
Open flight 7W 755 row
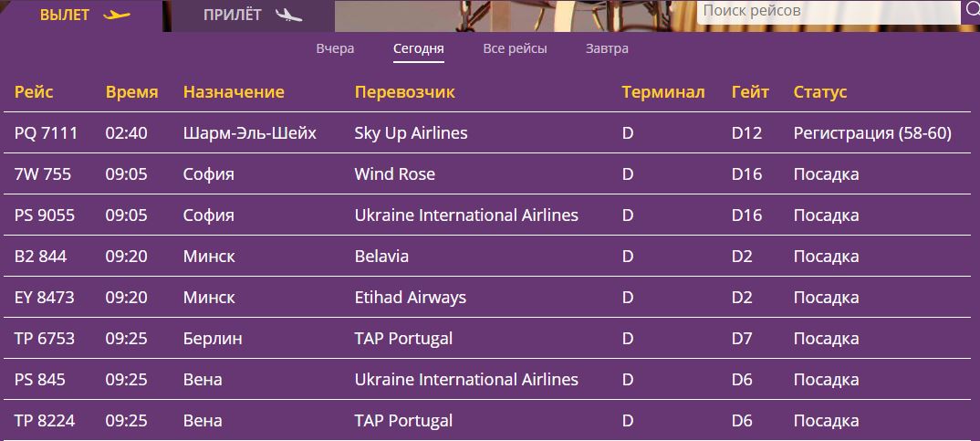43,174
